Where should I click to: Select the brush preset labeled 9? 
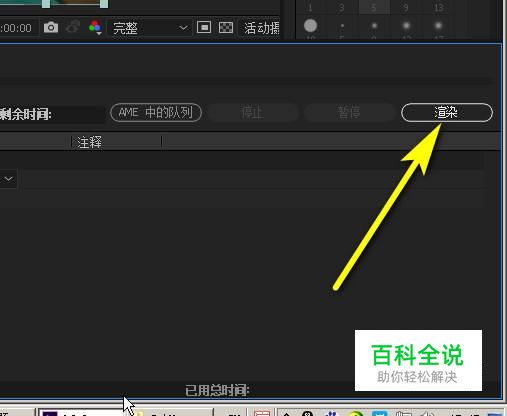pyautogui.click(x=406, y=7)
